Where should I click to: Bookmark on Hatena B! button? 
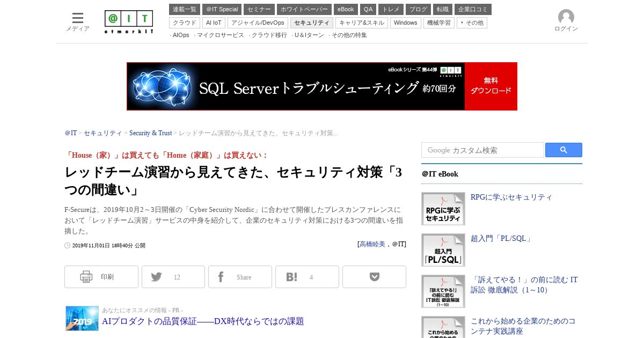pos(307,277)
